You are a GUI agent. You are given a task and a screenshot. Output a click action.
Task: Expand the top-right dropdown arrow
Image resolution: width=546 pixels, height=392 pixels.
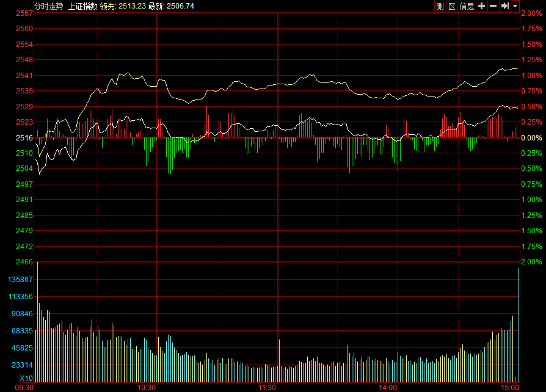[515, 6]
